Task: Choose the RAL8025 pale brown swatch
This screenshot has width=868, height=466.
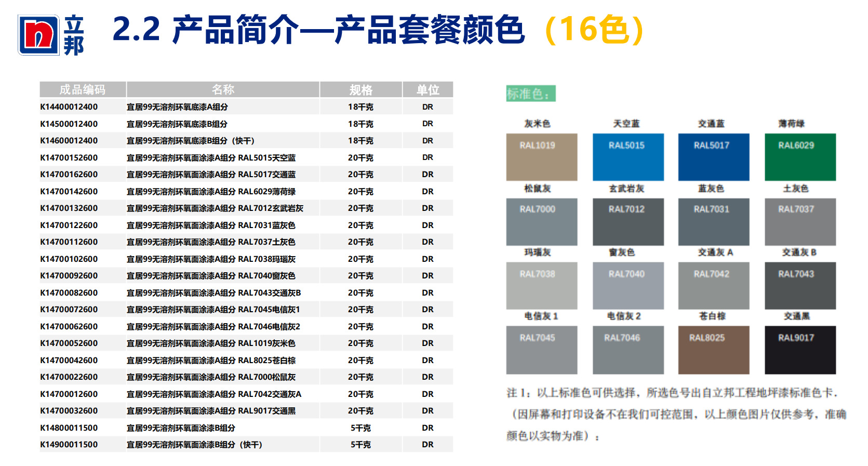Action: [714, 350]
